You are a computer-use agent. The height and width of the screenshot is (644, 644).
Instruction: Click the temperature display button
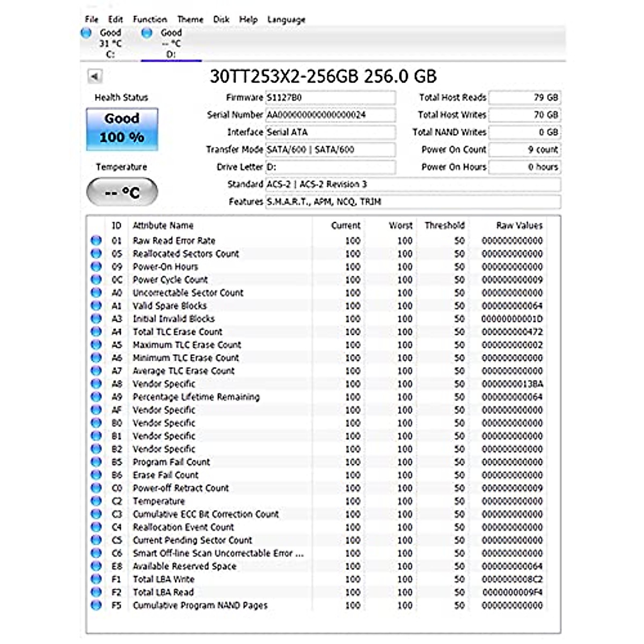tap(122, 192)
